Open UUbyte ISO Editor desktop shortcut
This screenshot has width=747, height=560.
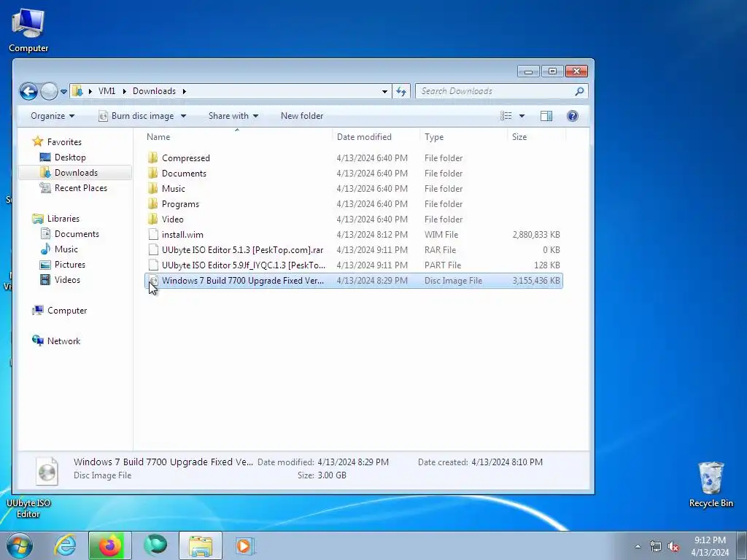[28, 508]
